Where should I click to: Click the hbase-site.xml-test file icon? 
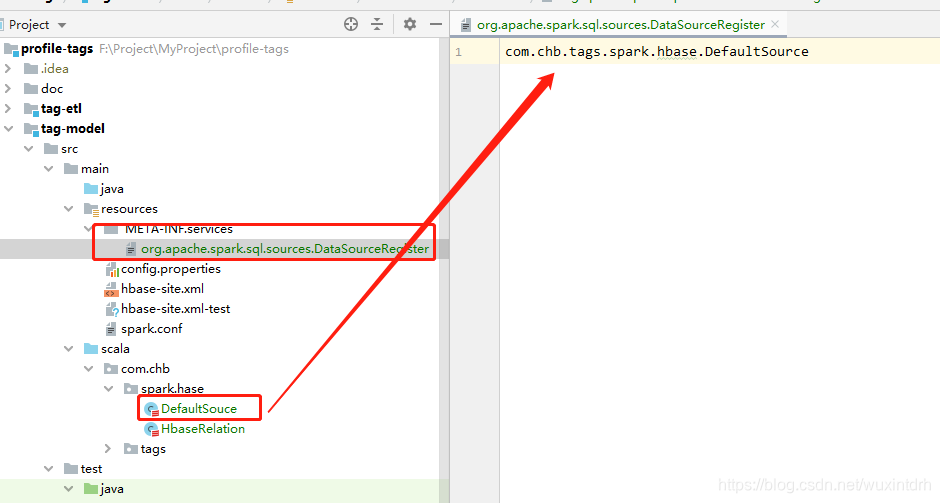[x=112, y=309]
